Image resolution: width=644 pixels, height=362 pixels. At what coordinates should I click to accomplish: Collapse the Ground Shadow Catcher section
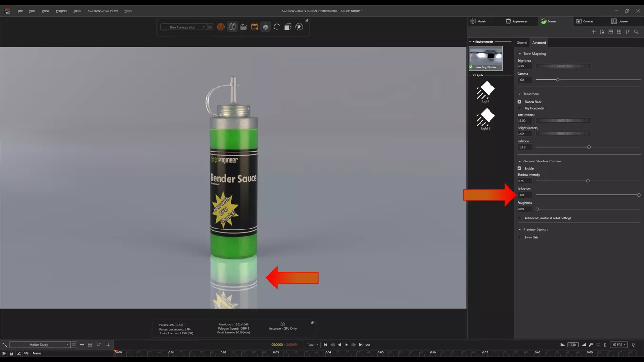click(x=520, y=162)
